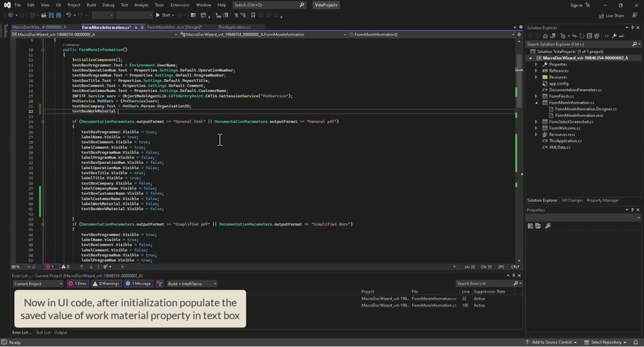Click the code cleanup broom icon
This screenshot has width=644, height=347.
click(105, 267)
